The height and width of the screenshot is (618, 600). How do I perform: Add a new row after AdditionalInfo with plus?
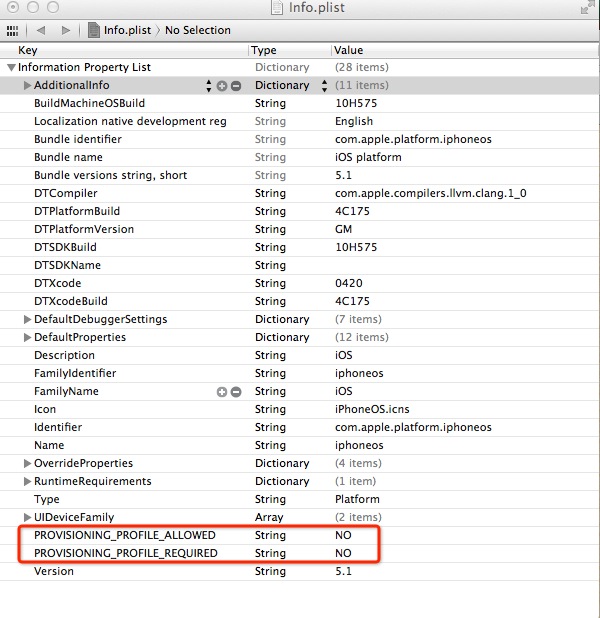click(222, 86)
